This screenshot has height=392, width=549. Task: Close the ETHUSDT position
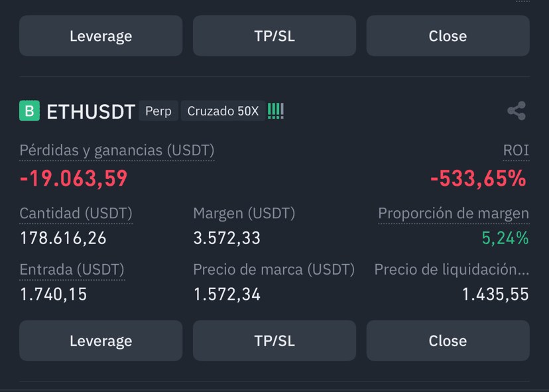[448, 340]
